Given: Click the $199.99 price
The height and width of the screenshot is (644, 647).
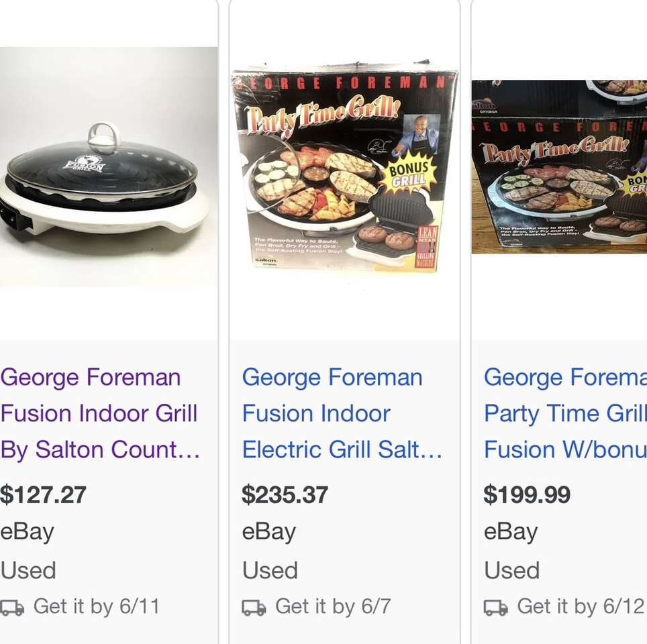Looking at the screenshot, I should (x=527, y=495).
